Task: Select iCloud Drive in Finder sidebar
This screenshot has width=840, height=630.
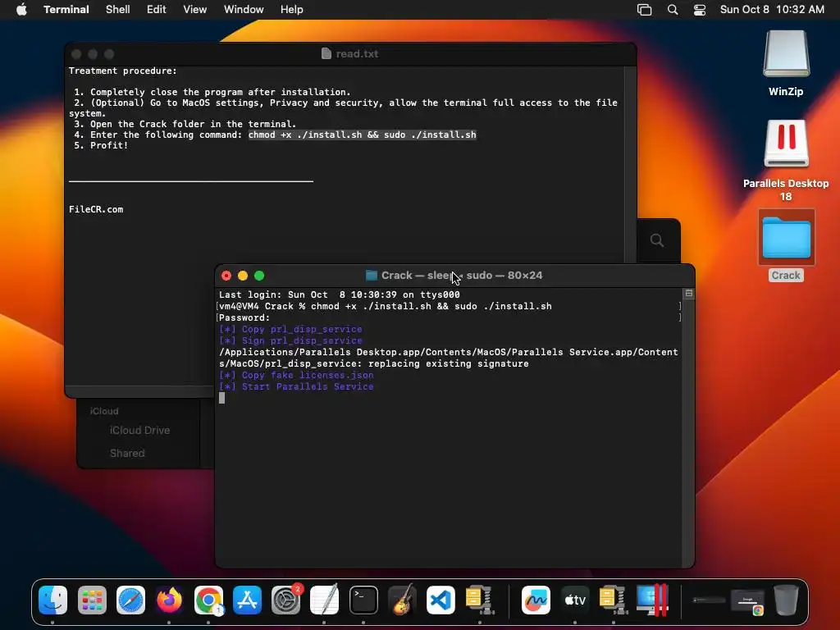Action: 139,430
